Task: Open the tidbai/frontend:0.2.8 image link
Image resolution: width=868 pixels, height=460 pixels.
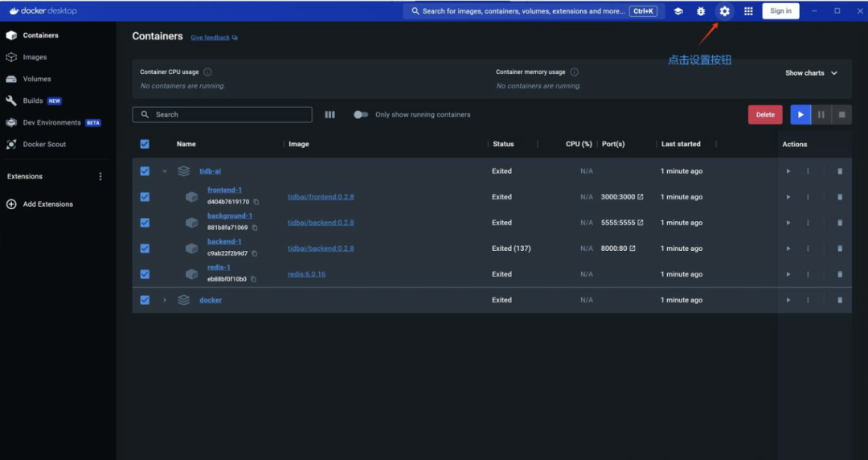Action: [x=321, y=197]
